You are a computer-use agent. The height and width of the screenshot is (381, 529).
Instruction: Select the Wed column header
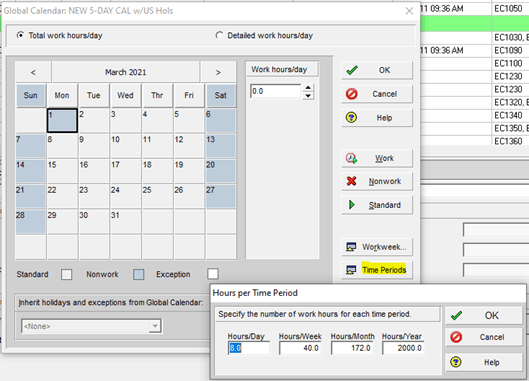click(125, 96)
